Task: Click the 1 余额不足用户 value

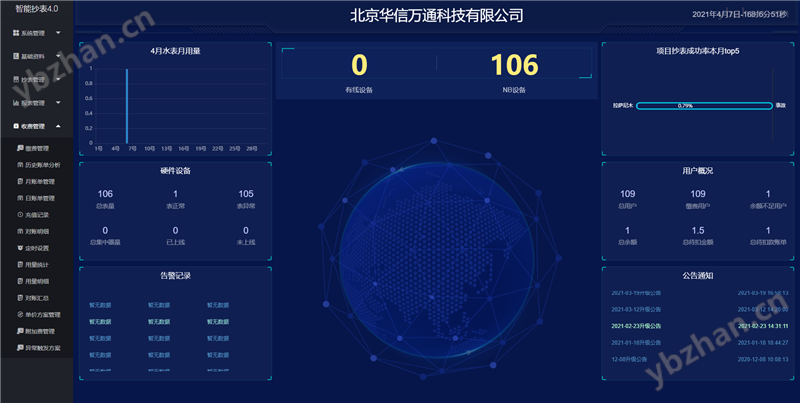Action: [768, 194]
